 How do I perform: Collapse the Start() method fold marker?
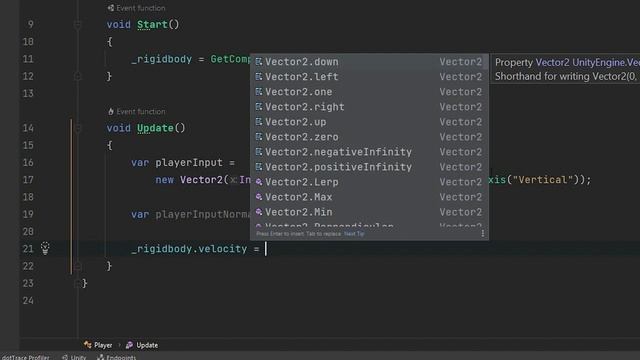pos(77,24)
